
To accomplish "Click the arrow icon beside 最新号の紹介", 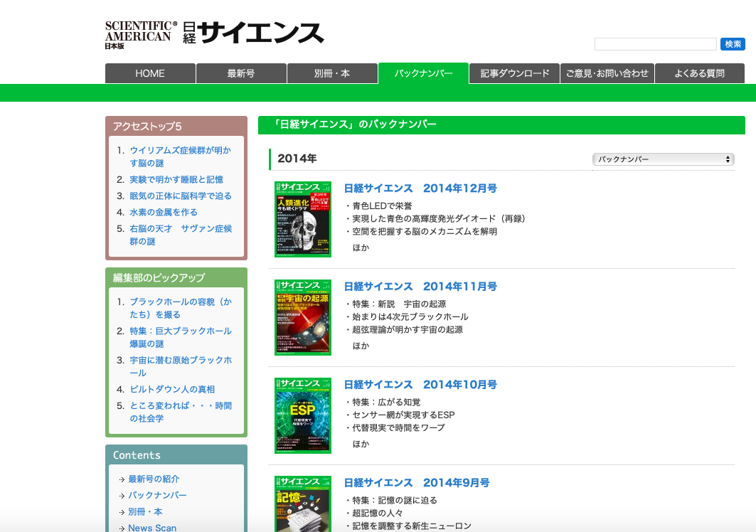I will (x=122, y=479).
